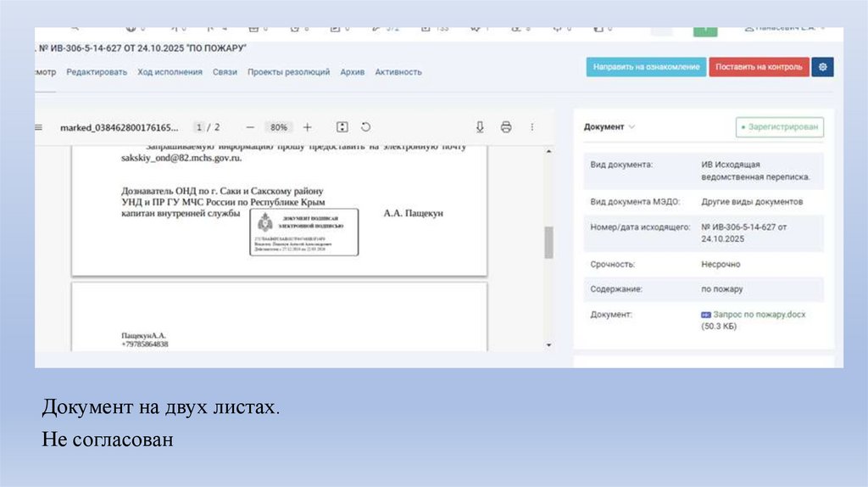Click the phone number +79785864838 in document
Screen dimensions: 868x487
tap(145, 344)
